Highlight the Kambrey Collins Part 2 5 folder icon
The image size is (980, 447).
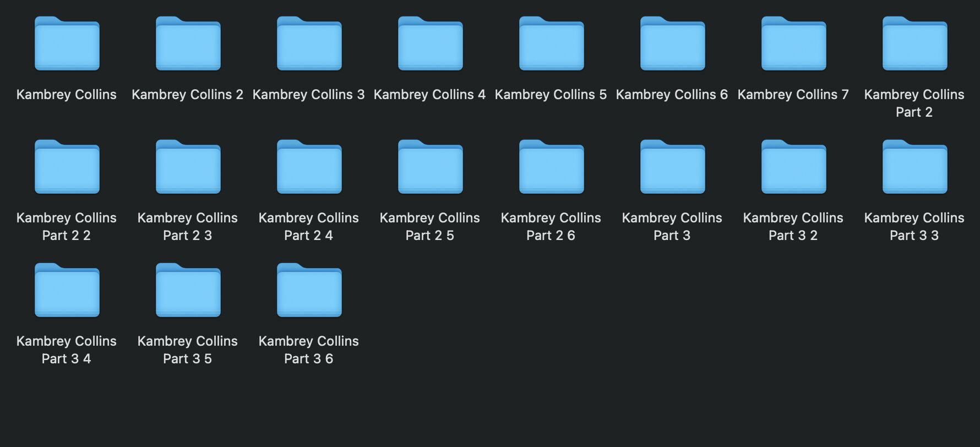coord(430,167)
